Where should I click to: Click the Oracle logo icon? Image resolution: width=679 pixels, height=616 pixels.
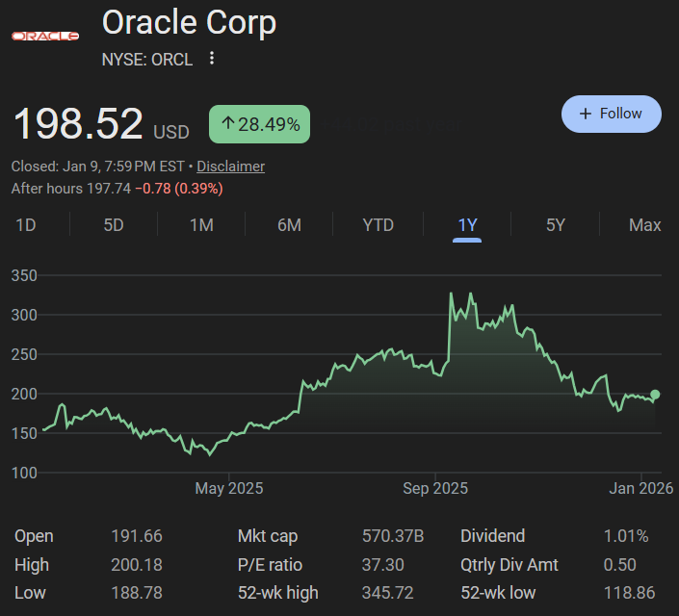click(45, 36)
